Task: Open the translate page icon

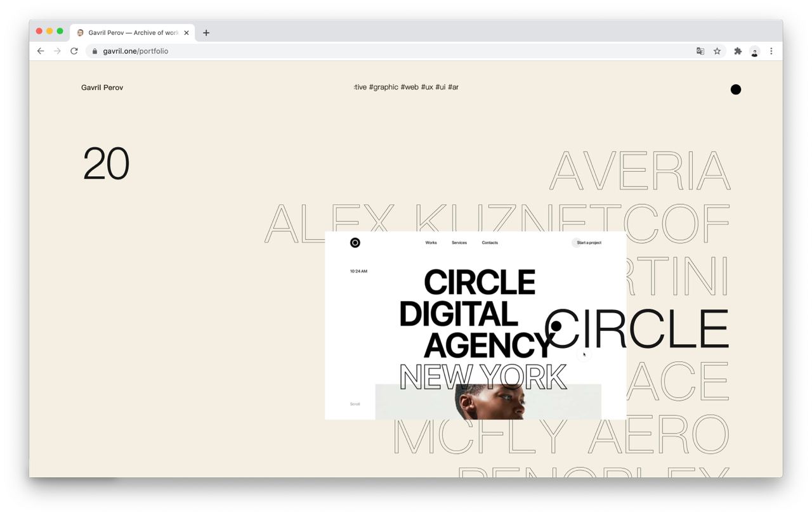Action: [x=700, y=51]
